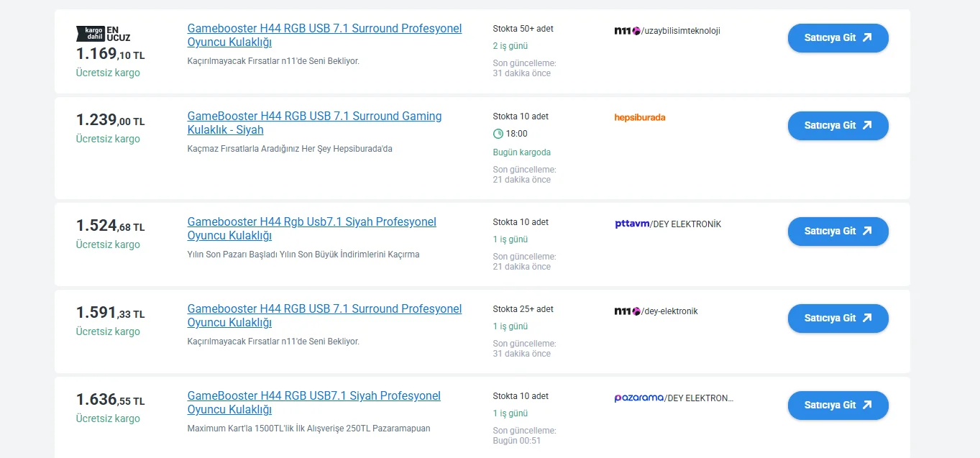Image resolution: width=980 pixels, height=458 pixels.
Task: Click the price 1.636,55 TL
Action: [110, 400]
